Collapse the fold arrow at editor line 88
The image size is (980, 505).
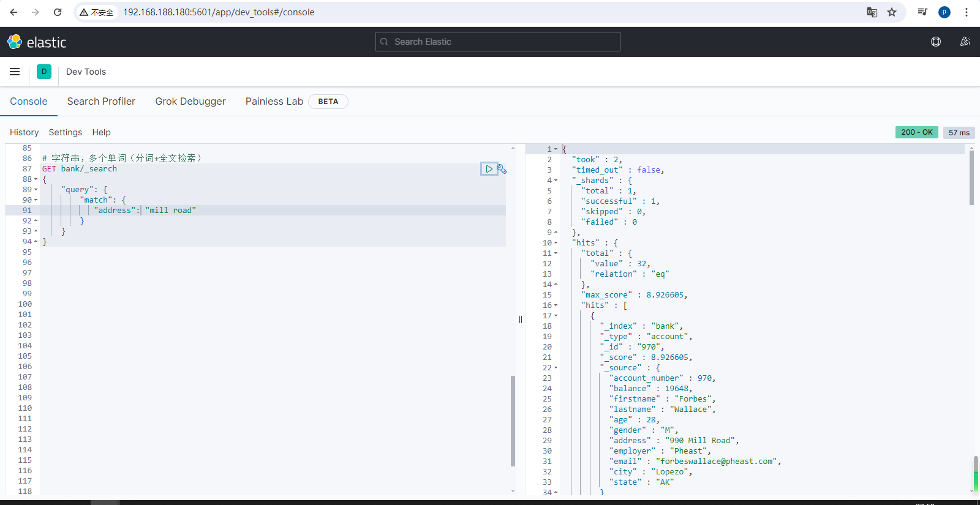point(36,179)
